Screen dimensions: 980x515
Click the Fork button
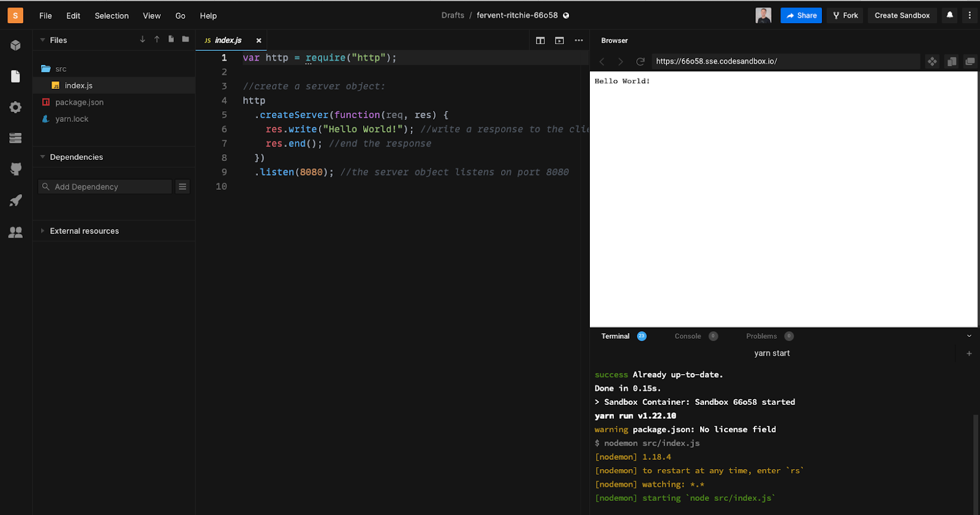coord(845,15)
